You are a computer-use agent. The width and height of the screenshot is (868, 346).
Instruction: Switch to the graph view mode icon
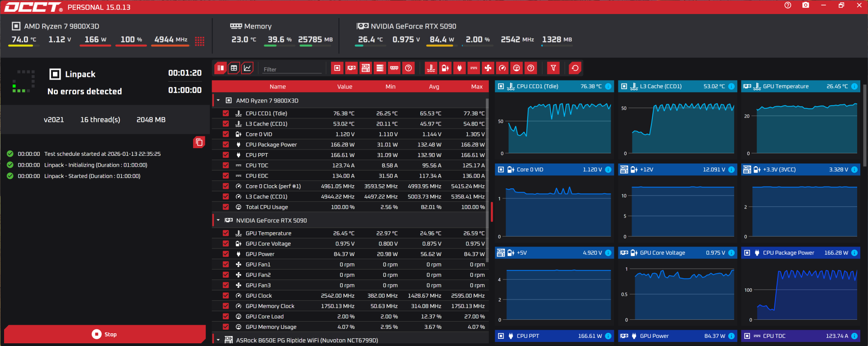(x=247, y=68)
